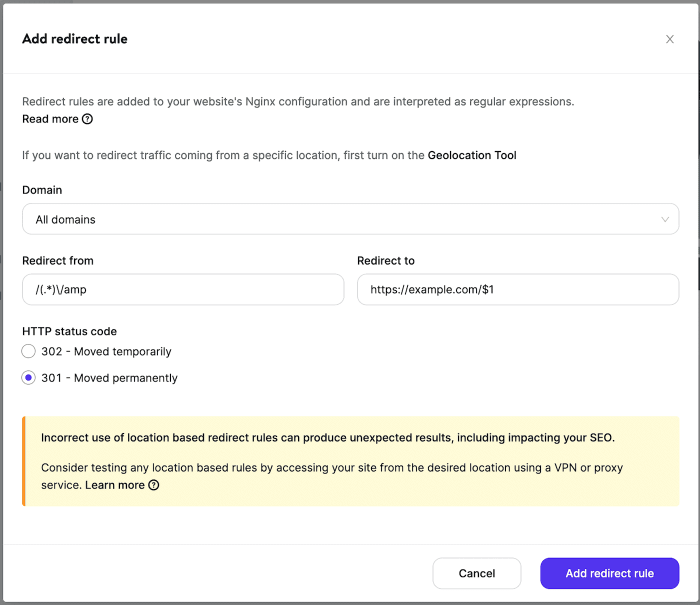Select 301 - Moved permanently status code
Image resolution: width=700 pixels, height=605 pixels.
tap(28, 377)
